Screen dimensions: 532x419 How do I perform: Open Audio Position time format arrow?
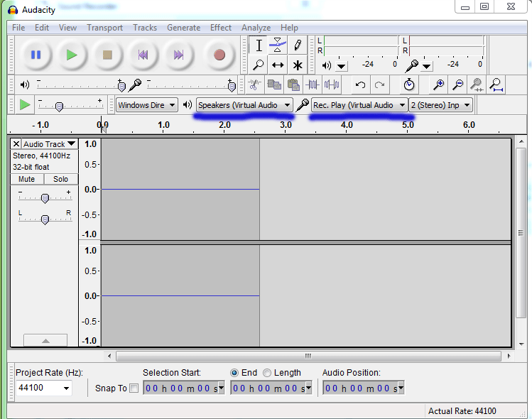(401, 388)
